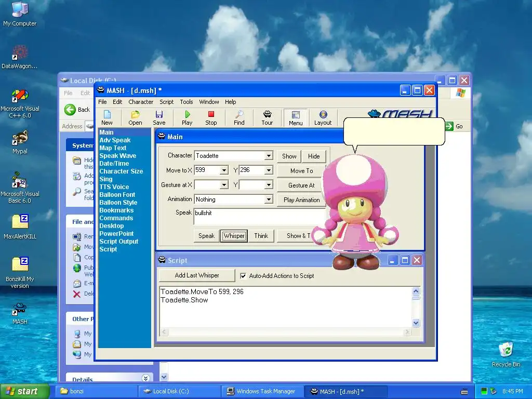The height and width of the screenshot is (399, 532).
Task: Click the Go button in Local Disk window
Action: click(x=454, y=126)
